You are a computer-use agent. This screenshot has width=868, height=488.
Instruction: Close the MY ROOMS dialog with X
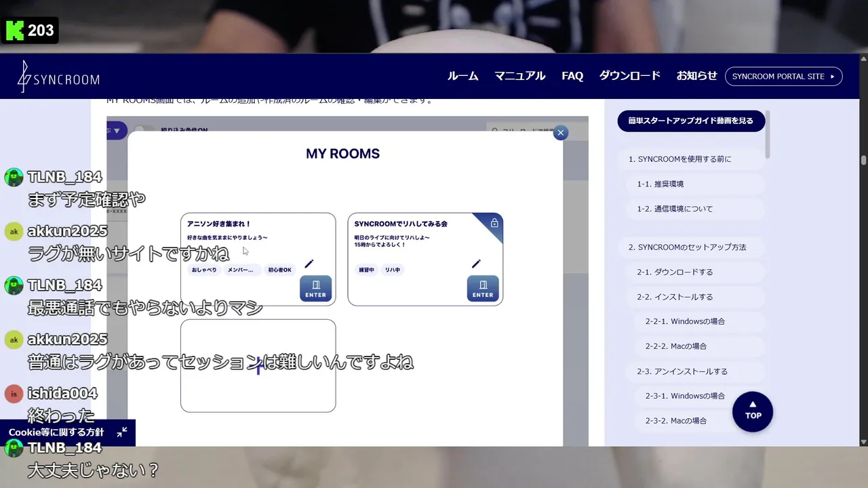[560, 133]
